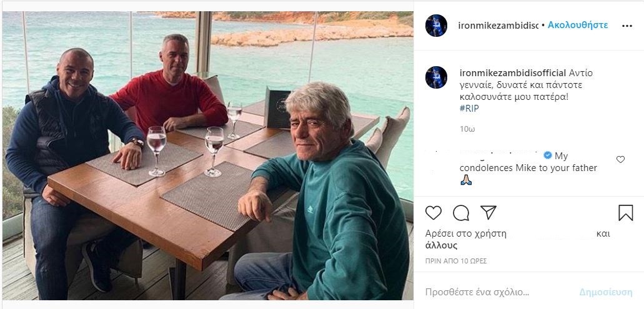Click the blue verified badge in the comment
The image size is (644, 309).
(548, 155)
